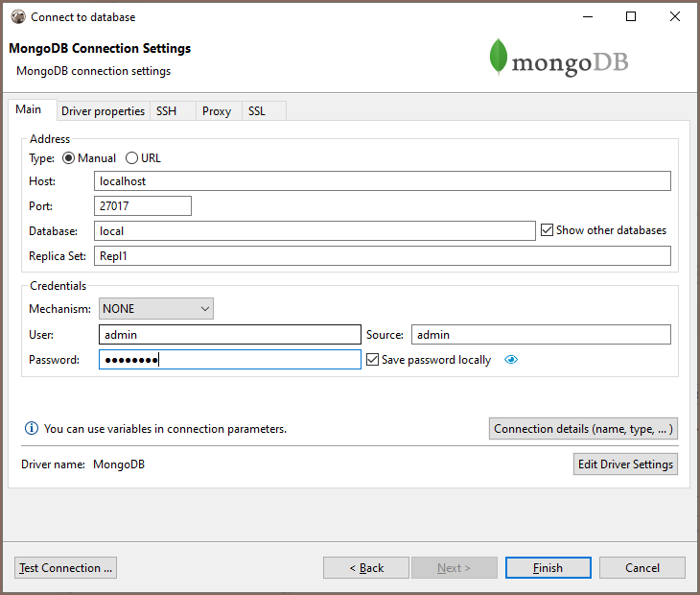The width and height of the screenshot is (700, 595).
Task: Go to the Proxy tab
Action: [217, 111]
